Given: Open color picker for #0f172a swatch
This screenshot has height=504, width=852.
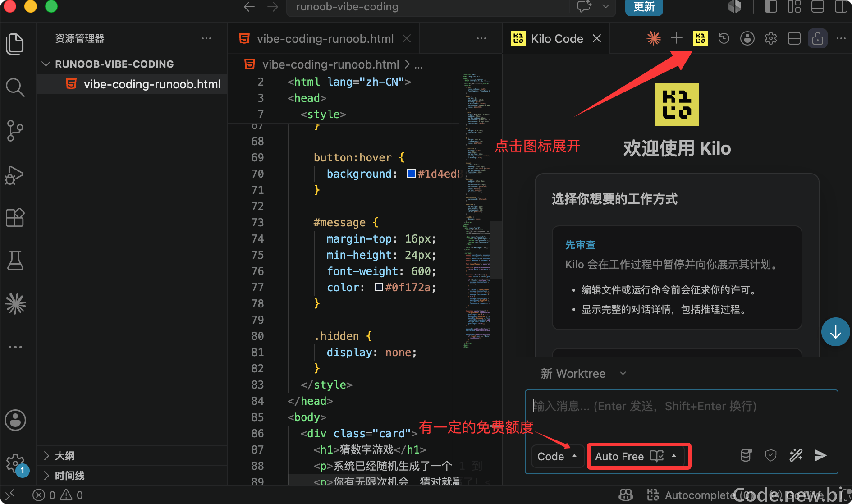Looking at the screenshot, I should 379,287.
